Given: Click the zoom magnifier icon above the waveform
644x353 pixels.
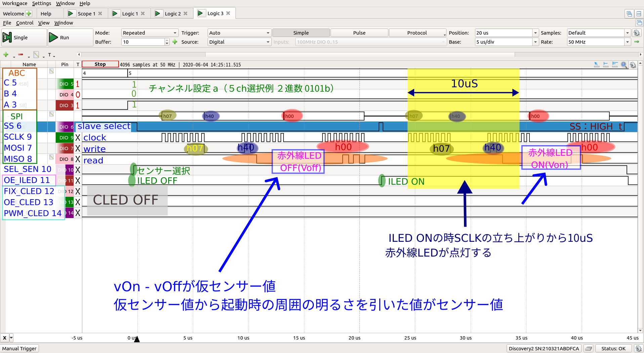Looking at the screenshot, I should [624, 64].
